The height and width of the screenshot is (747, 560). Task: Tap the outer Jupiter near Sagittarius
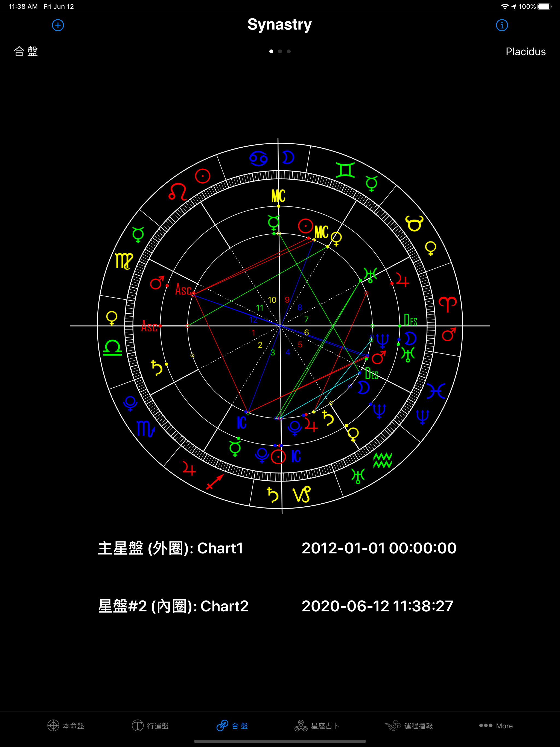point(189,468)
